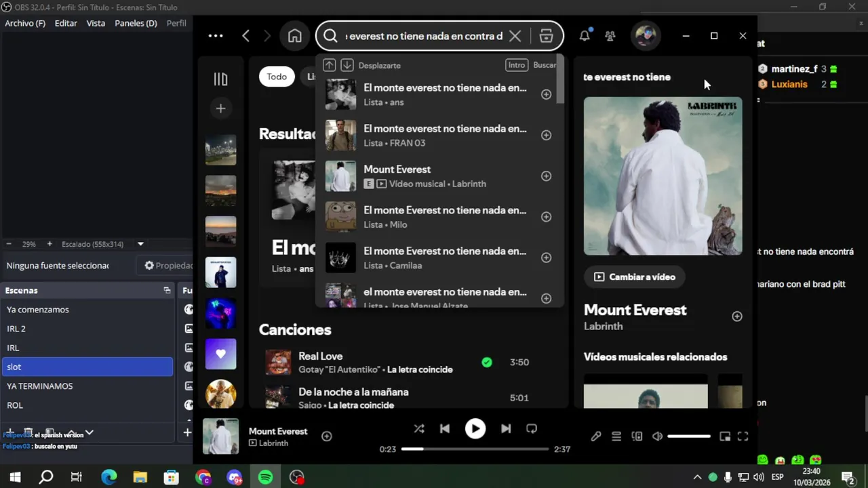This screenshot has width=868, height=488.
Task: Click the Spotify home button
Action: [294, 36]
